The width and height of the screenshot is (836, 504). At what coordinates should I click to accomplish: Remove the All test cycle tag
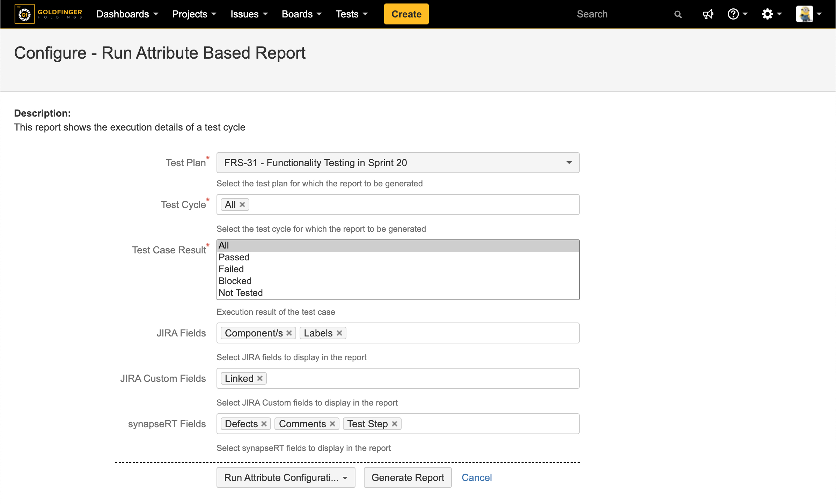pyautogui.click(x=242, y=205)
